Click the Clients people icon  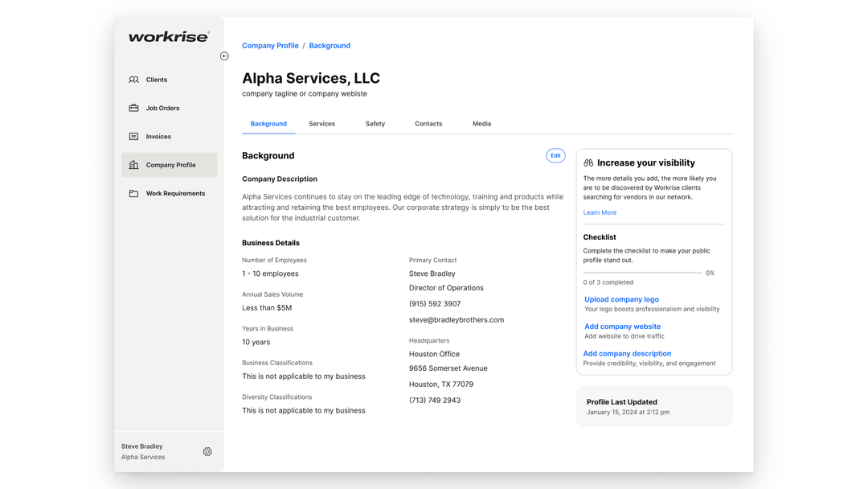133,80
